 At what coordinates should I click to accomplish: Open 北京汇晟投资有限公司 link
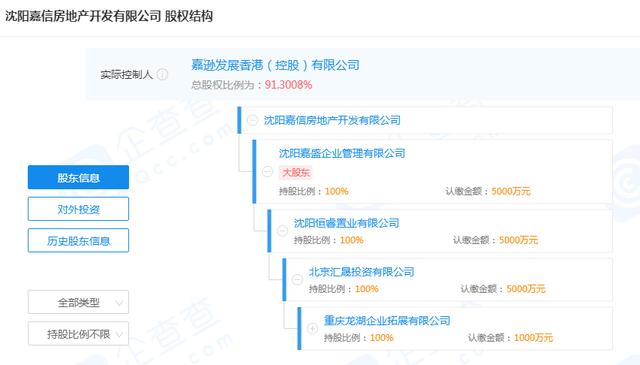click(x=362, y=272)
